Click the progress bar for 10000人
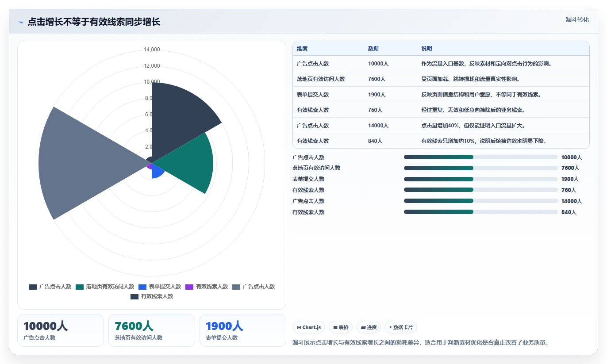The image size is (607, 364). click(x=481, y=157)
